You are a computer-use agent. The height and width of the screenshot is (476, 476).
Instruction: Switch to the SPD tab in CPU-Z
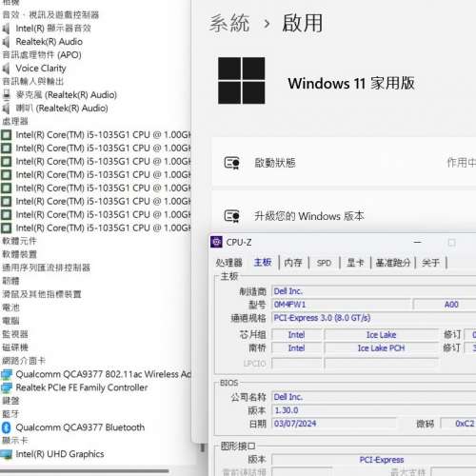coord(324,263)
